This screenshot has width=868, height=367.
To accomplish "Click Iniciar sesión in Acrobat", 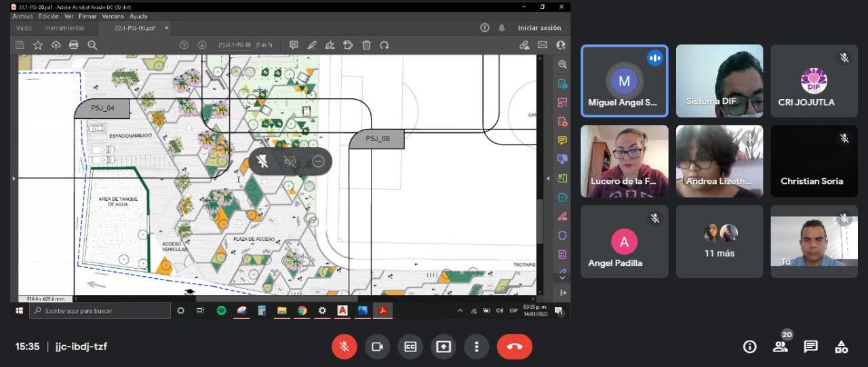I will 539,28.
